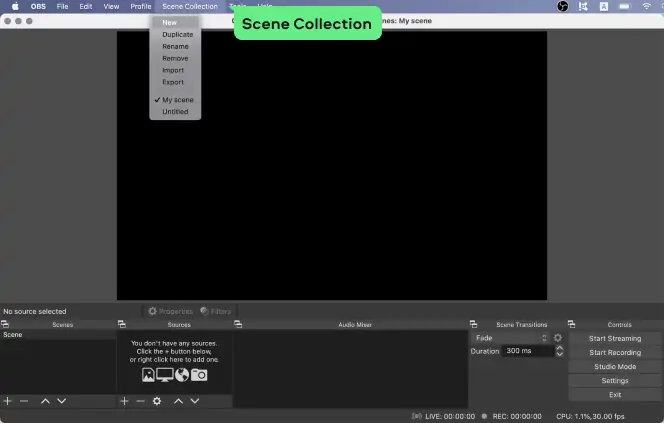Open source Filters button
Viewport: 664px width, 423px height.
[x=216, y=311]
